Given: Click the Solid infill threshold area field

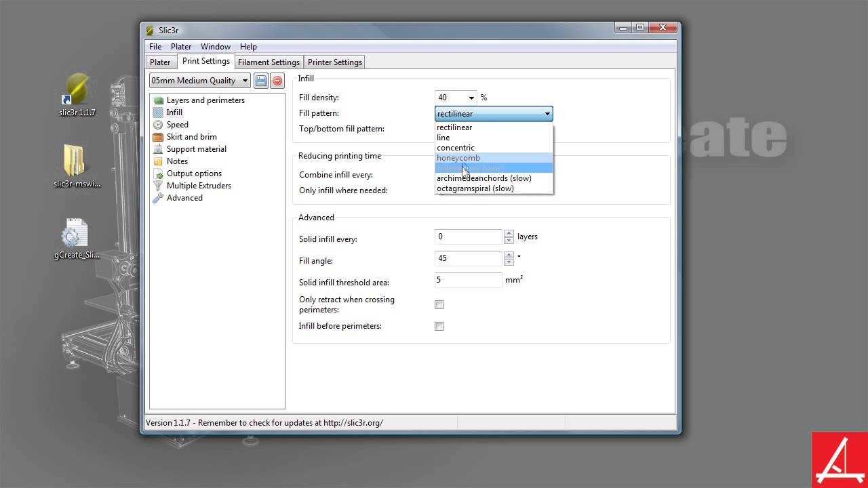Looking at the screenshot, I should point(469,280).
